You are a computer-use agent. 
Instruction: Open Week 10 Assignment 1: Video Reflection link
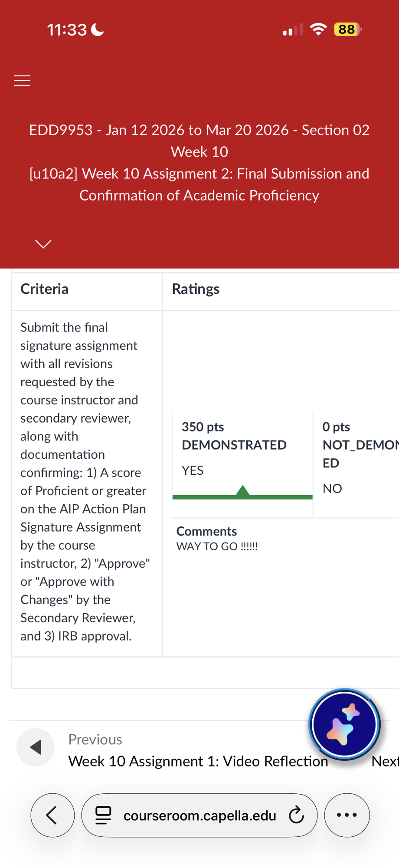coord(198,761)
